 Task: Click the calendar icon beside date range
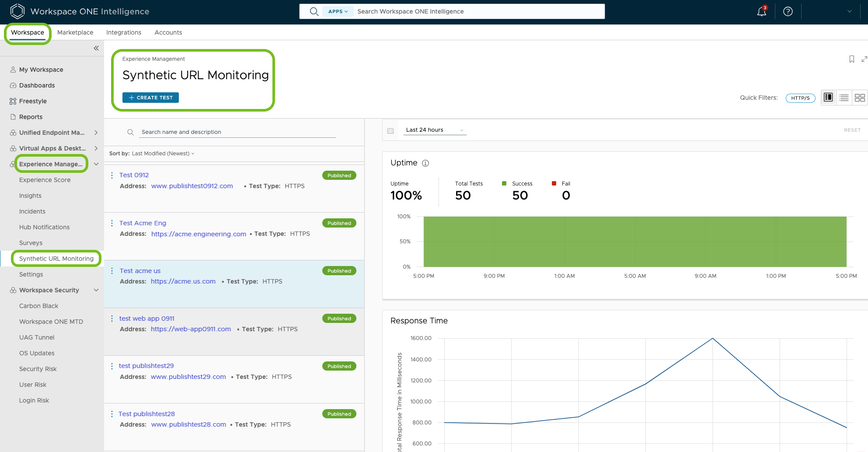coord(390,130)
